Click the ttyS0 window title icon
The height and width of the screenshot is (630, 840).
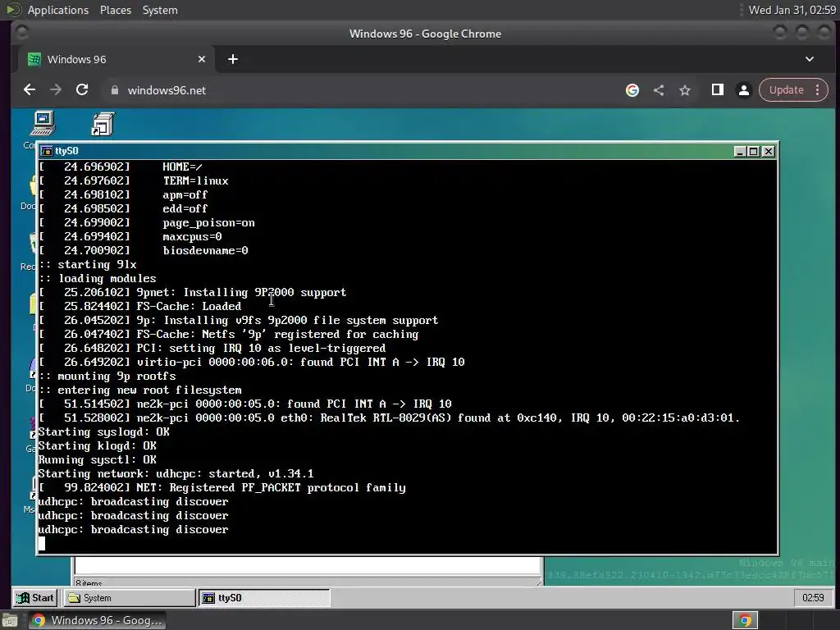tap(47, 151)
